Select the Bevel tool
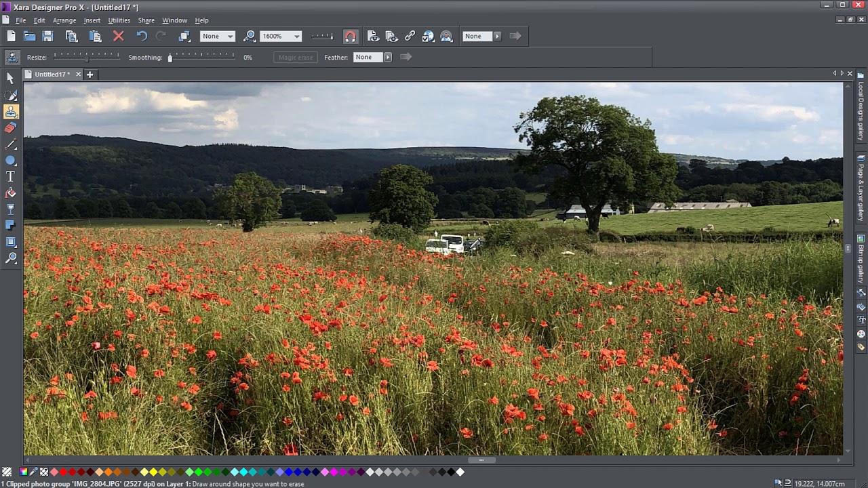868x488 pixels. (10, 242)
